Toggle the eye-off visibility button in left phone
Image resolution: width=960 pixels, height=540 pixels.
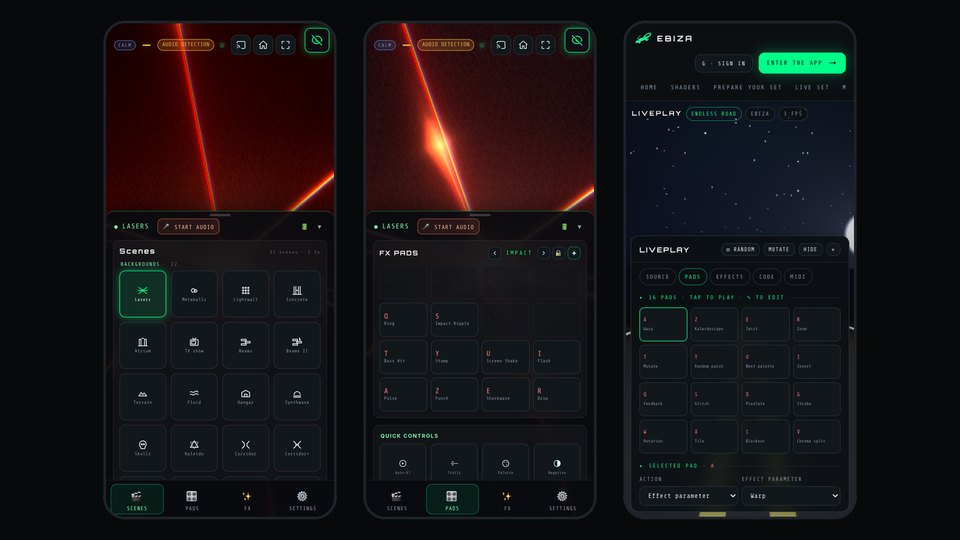pyautogui.click(x=317, y=40)
